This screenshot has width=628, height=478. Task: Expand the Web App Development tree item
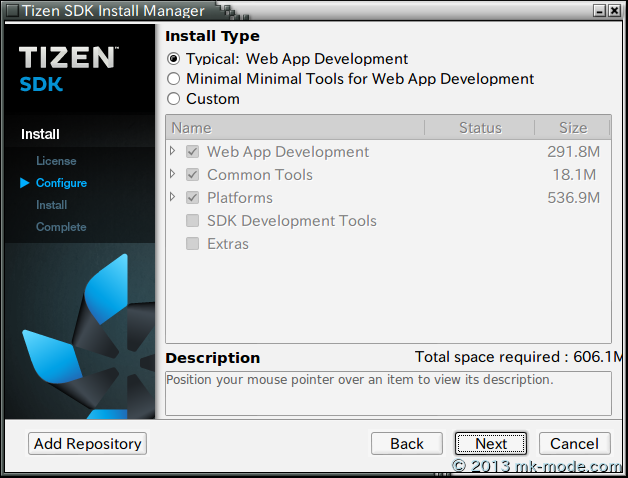[x=173, y=151]
